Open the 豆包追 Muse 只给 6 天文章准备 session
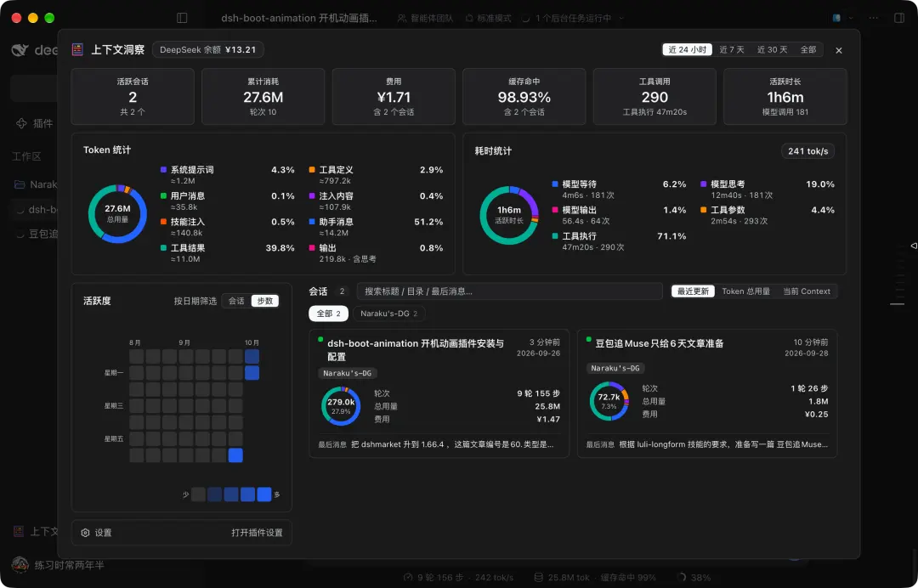This screenshot has height=588, width=918. point(707,393)
